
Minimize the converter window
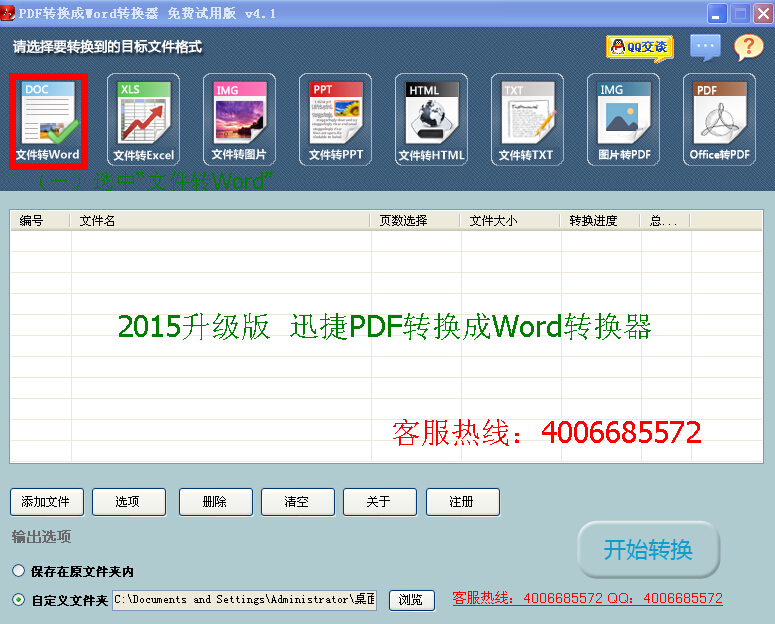click(717, 13)
